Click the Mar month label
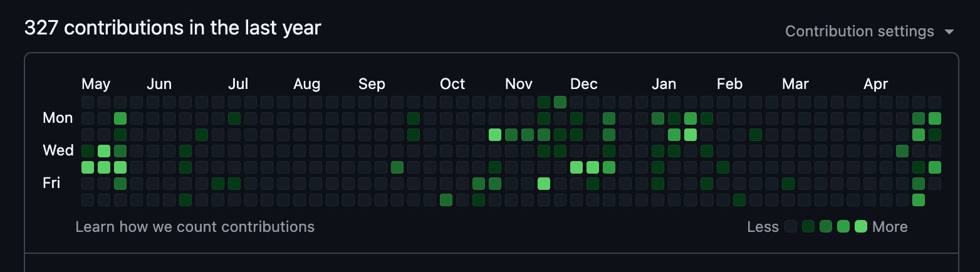The width and height of the screenshot is (980, 272). coord(796,84)
